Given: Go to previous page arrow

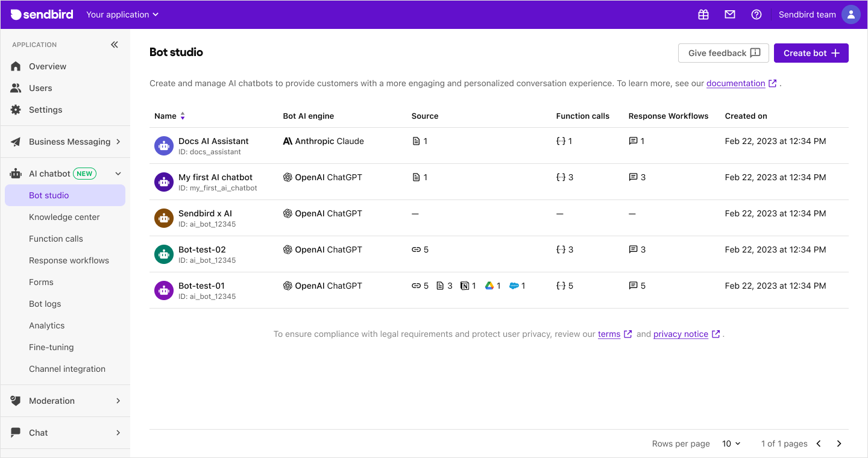Looking at the screenshot, I should (819, 444).
